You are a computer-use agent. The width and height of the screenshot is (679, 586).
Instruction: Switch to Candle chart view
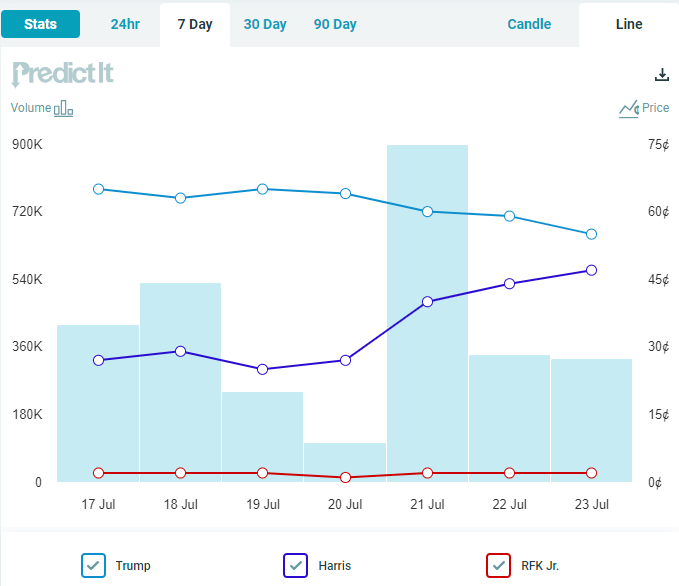(x=529, y=24)
